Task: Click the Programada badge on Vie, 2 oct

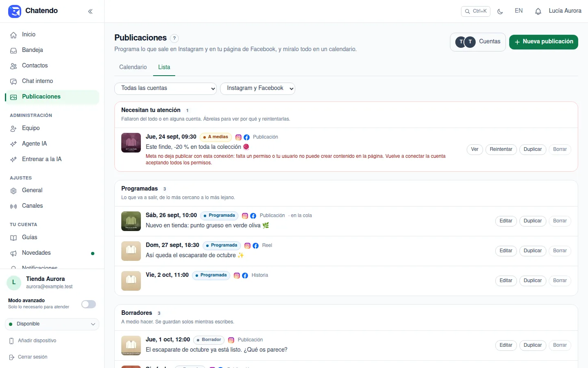Action: pyautogui.click(x=211, y=276)
